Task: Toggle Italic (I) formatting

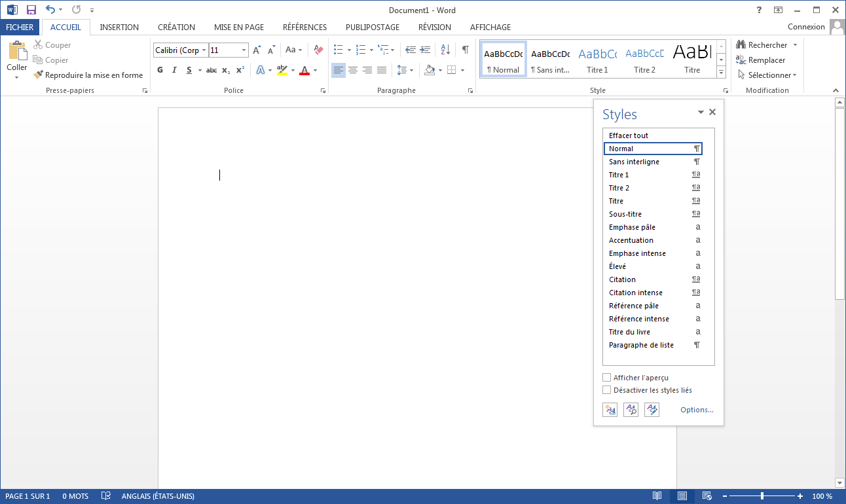Action: [x=174, y=70]
